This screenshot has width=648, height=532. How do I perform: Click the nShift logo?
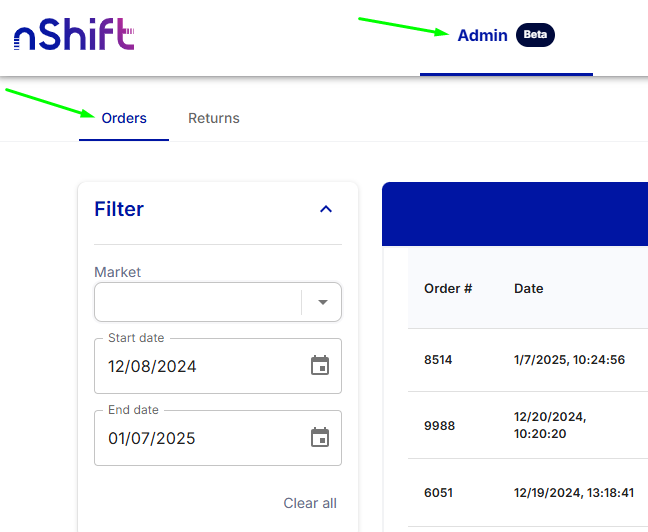coord(73,37)
